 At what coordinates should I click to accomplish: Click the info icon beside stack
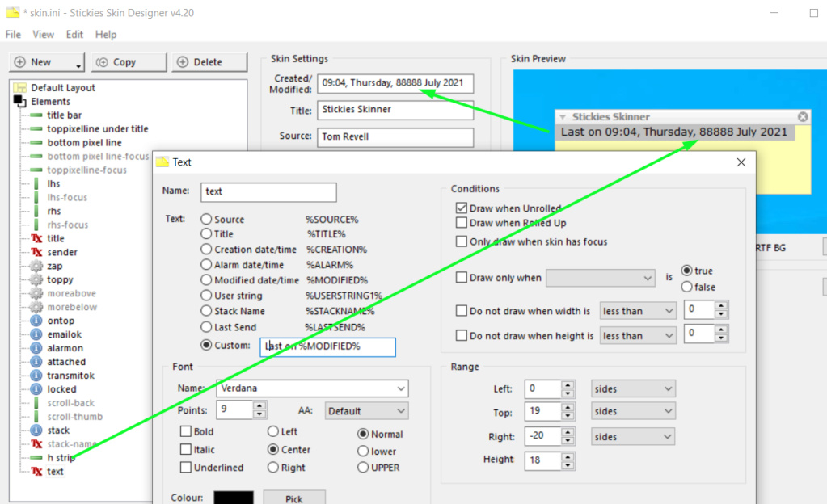36,430
